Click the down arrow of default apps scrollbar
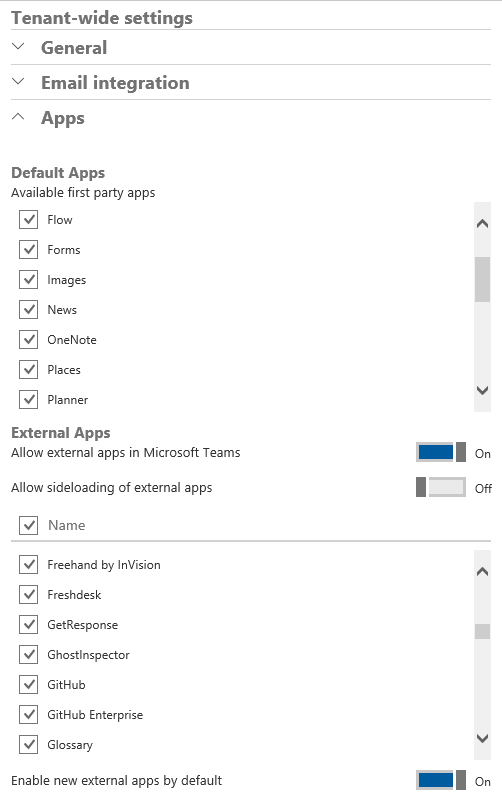This screenshot has width=502, height=801. click(483, 390)
